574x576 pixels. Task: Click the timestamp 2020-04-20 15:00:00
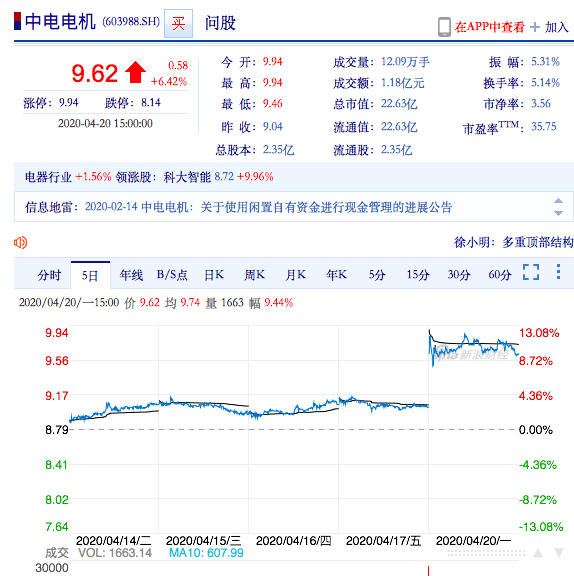(105, 123)
